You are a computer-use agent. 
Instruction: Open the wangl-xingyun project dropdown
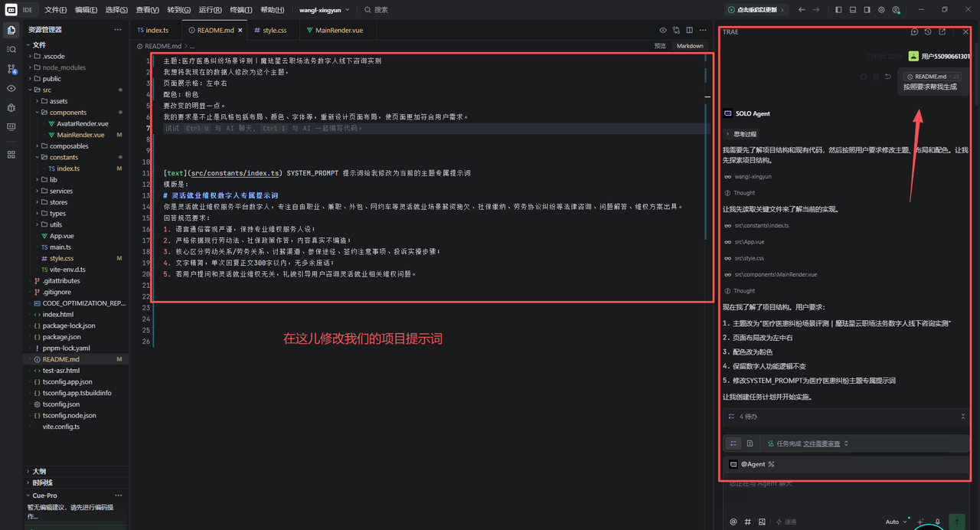point(323,10)
